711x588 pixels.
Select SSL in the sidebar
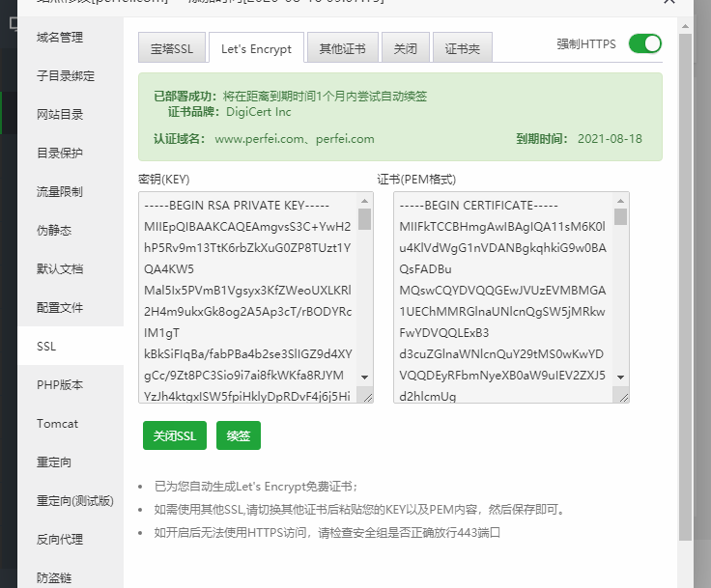(x=71, y=346)
